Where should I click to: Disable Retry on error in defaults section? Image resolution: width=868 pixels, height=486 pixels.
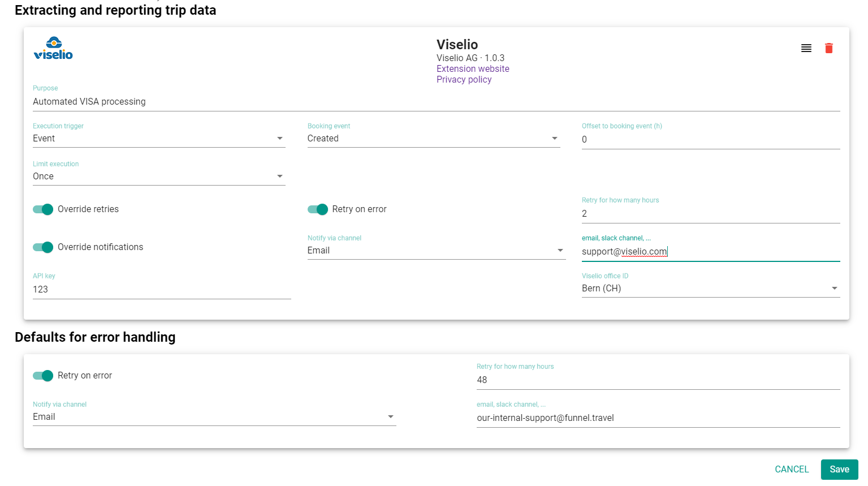[43, 376]
